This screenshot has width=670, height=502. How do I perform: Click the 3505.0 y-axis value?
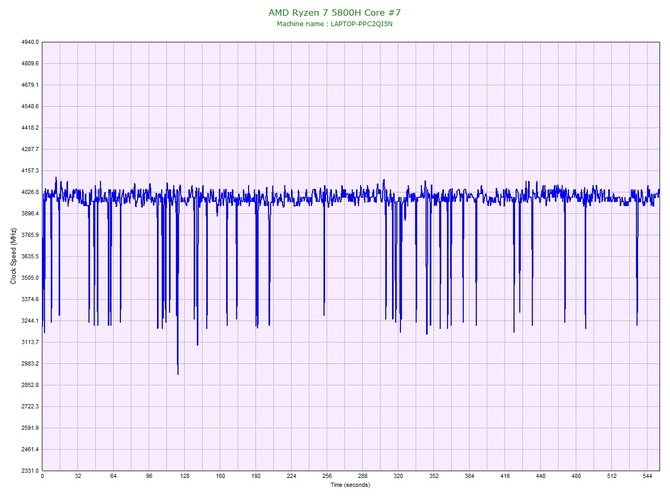[x=30, y=278]
